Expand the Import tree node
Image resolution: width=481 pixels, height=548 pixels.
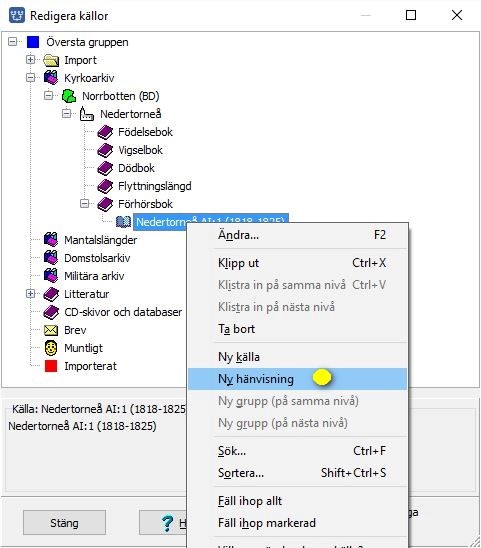click(x=30, y=60)
